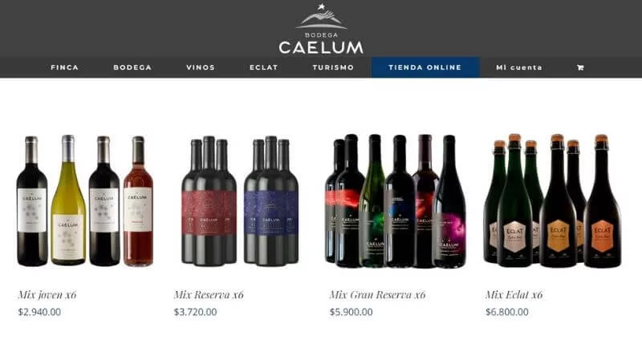Screen dimensions: 642x364
Task: Click the $6.800.00 price text
Action: tap(507, 312)
